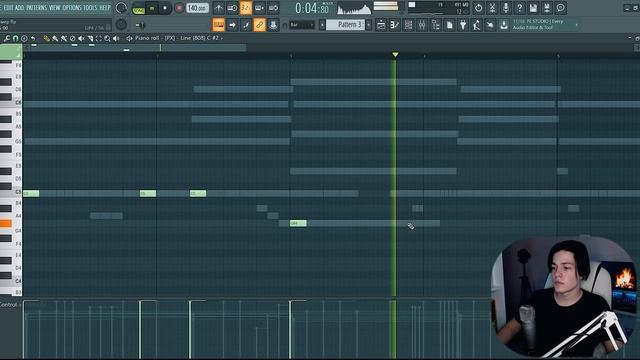Click the main volume knob

[x=121, y=8]
